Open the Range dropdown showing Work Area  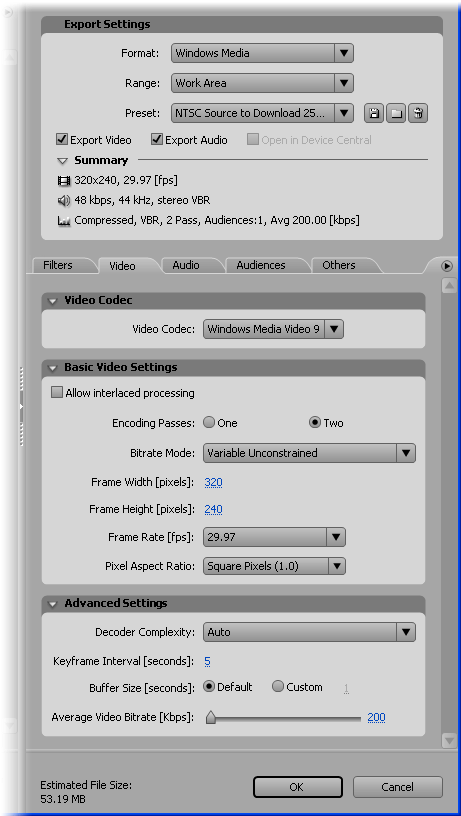[x=262, y=83]
